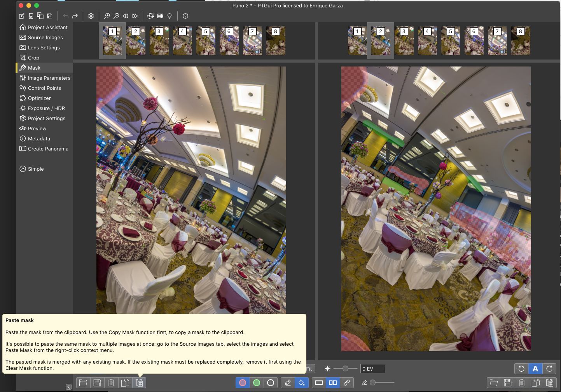Select the red mask color
This screenshot has height=392, width=561.
(243, 383)
